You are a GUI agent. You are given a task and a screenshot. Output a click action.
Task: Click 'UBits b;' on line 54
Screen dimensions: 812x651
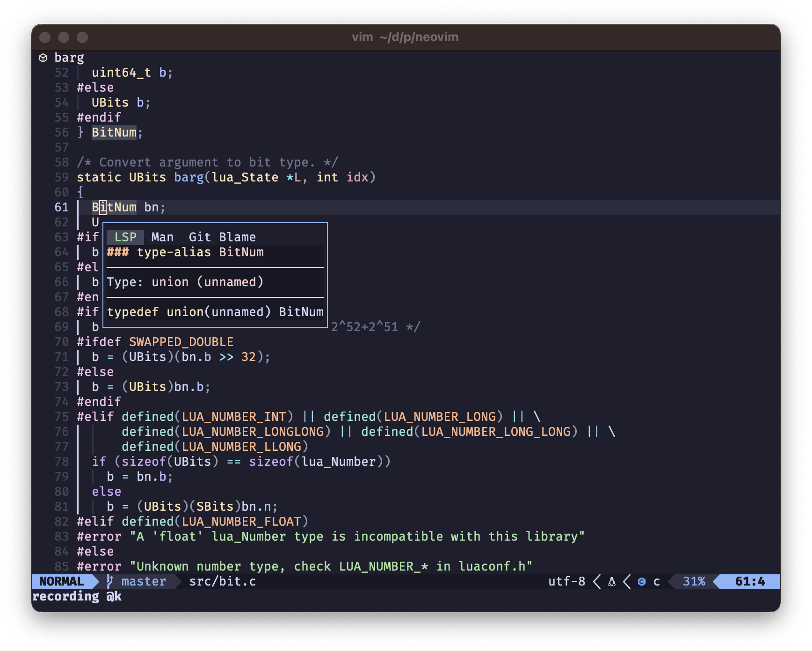(121, 102)
